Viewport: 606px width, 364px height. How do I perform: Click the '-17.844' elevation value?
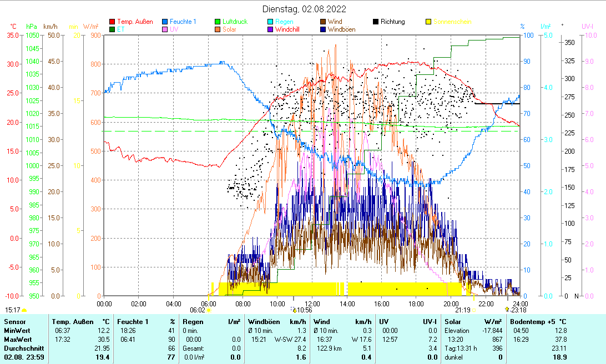pos(492,331)
